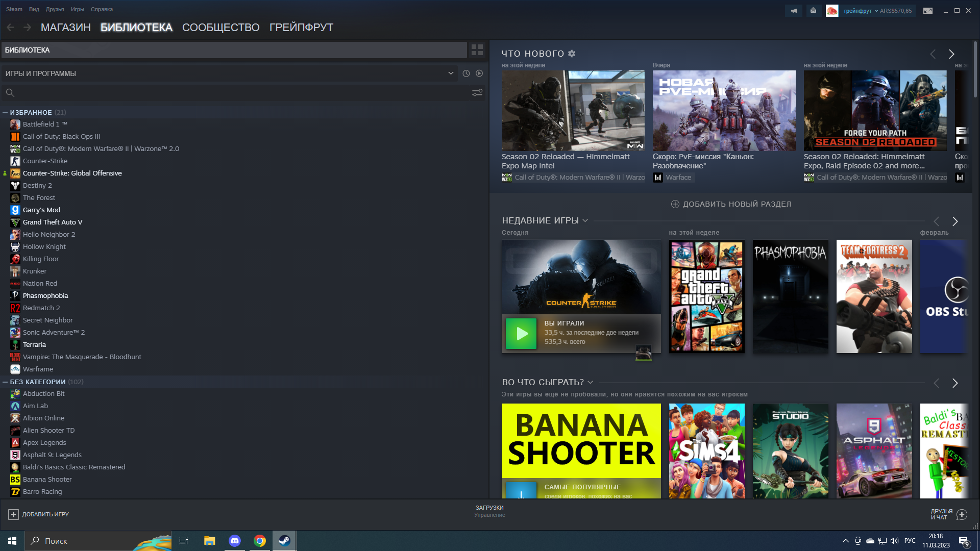Open Friends and Chat plus icon

click(x=962, y=514)
